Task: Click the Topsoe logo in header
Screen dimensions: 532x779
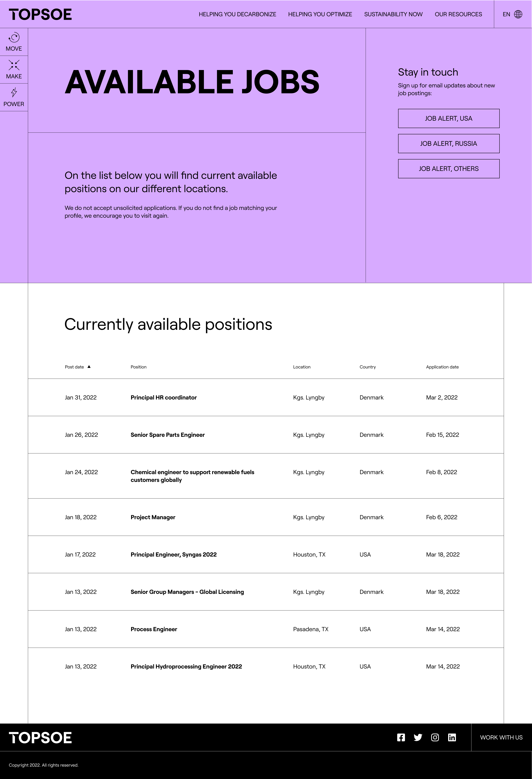Action: (40, 14)
